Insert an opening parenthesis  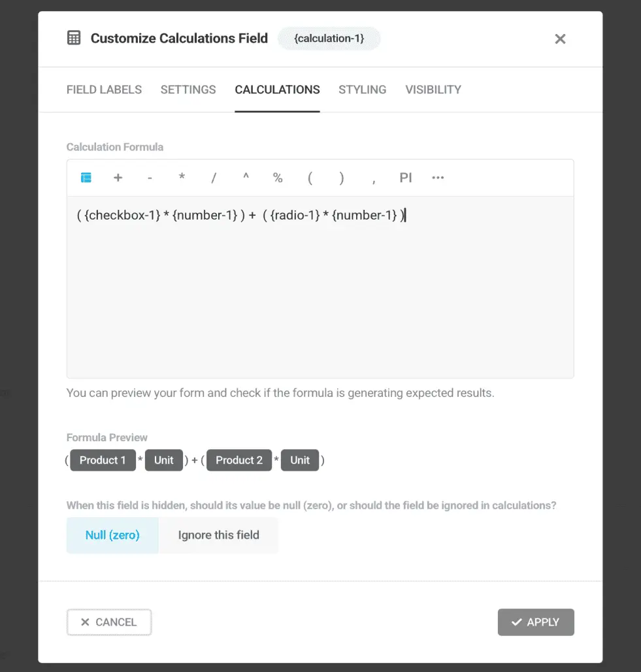click(x=309, y=177)
